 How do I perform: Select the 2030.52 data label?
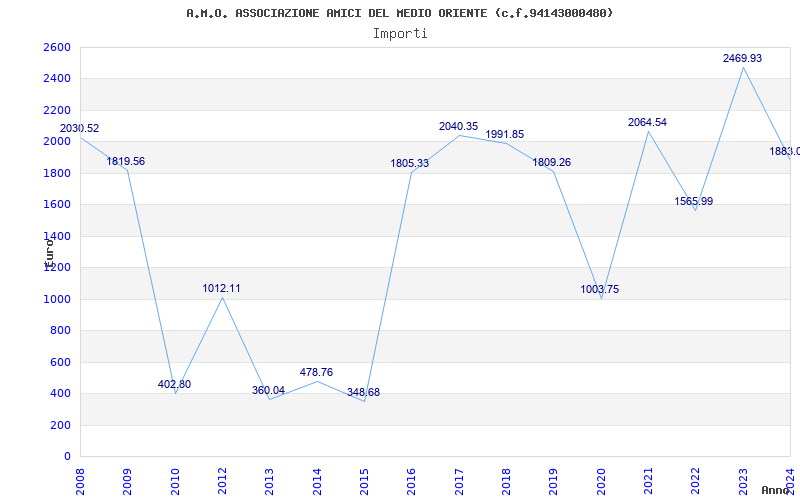pos(80,129)
